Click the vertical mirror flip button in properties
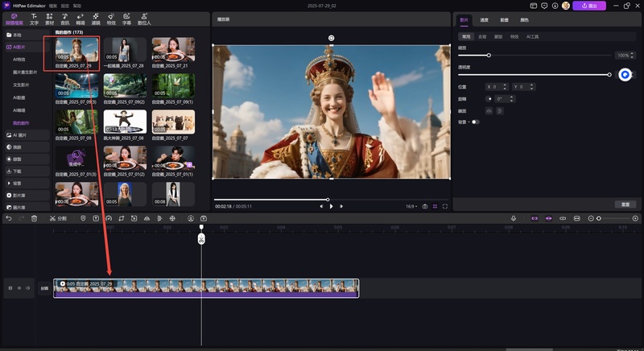The width and height of the screenshot is (644, 351). pos(499,111)
